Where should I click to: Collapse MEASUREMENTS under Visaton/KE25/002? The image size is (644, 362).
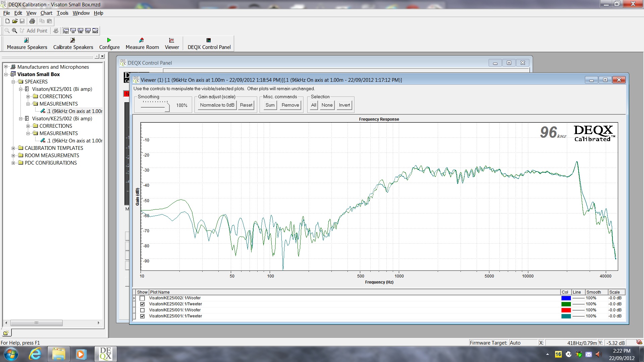click(28, 133)
